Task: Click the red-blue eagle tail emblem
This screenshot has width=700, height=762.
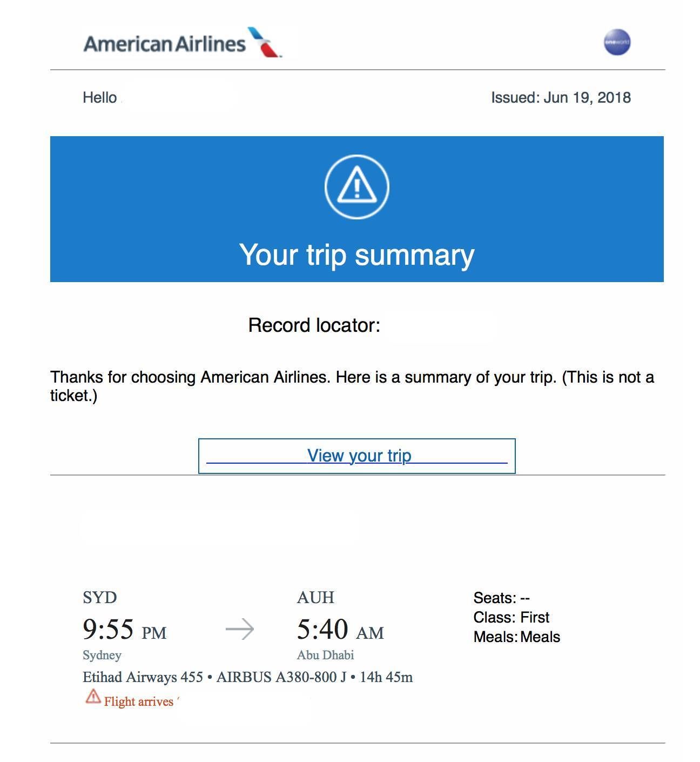Action: click(x=265, y=42)
